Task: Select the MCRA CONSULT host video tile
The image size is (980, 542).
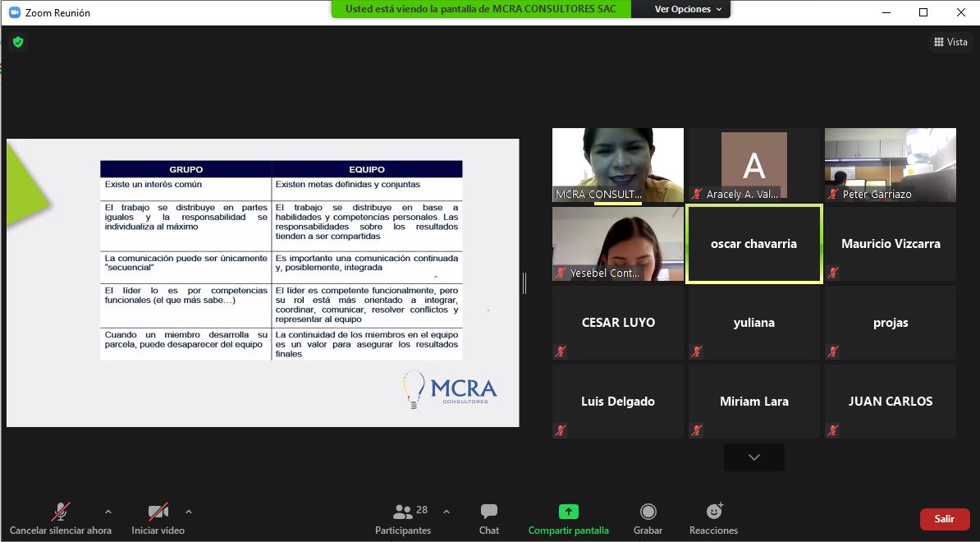Action: 617,164
